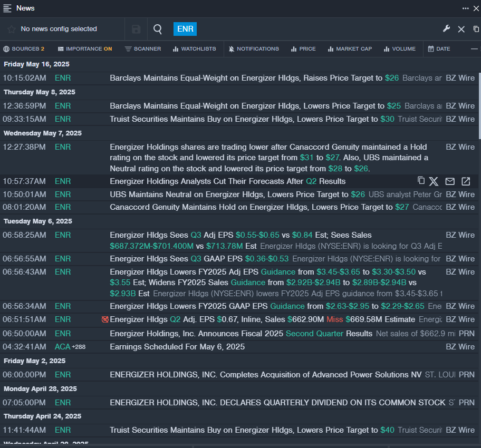Open the three-dot options menu
Screen dimensions: 481x448
(465, 8)
